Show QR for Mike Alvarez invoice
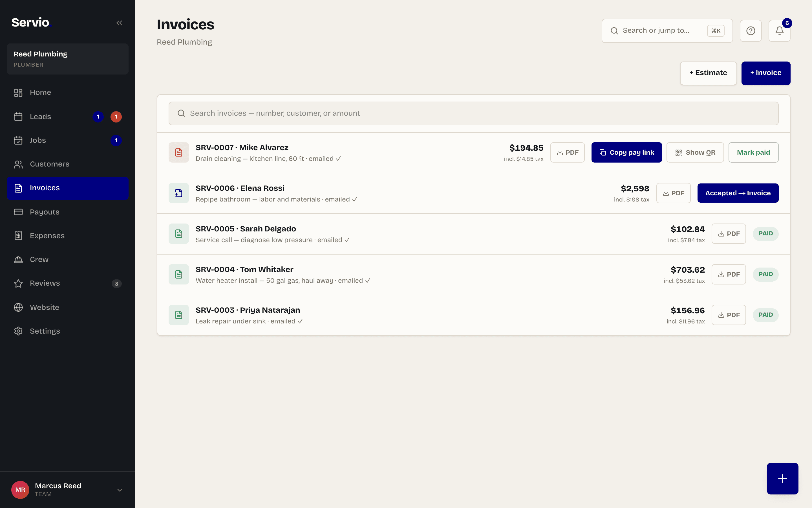This screenshot has height=508, width=812. point(695,152)
